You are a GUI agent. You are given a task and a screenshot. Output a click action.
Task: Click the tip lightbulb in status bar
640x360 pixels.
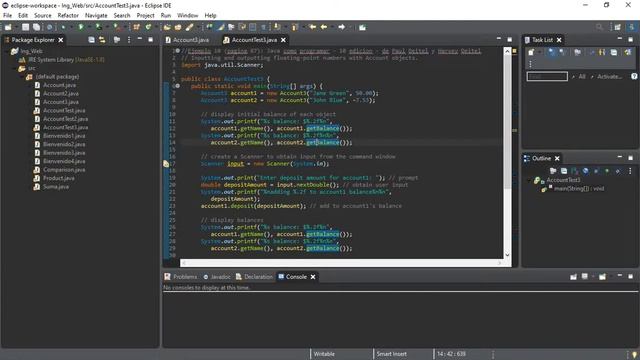pos(634,354)
